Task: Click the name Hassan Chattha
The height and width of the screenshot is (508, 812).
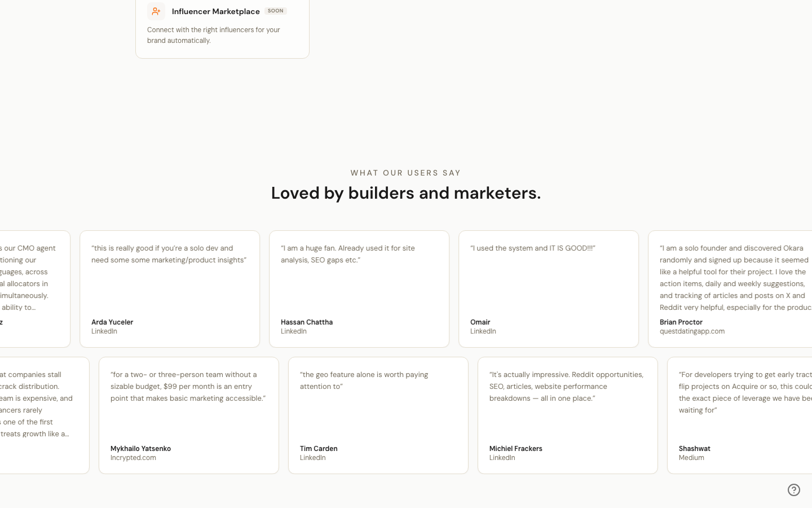Action: [x=307, y=322]
